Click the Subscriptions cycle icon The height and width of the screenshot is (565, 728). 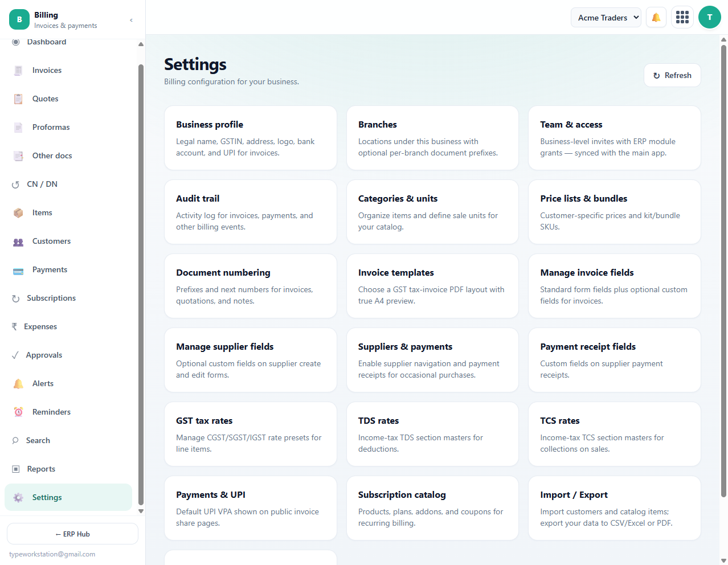pos(15,298)
